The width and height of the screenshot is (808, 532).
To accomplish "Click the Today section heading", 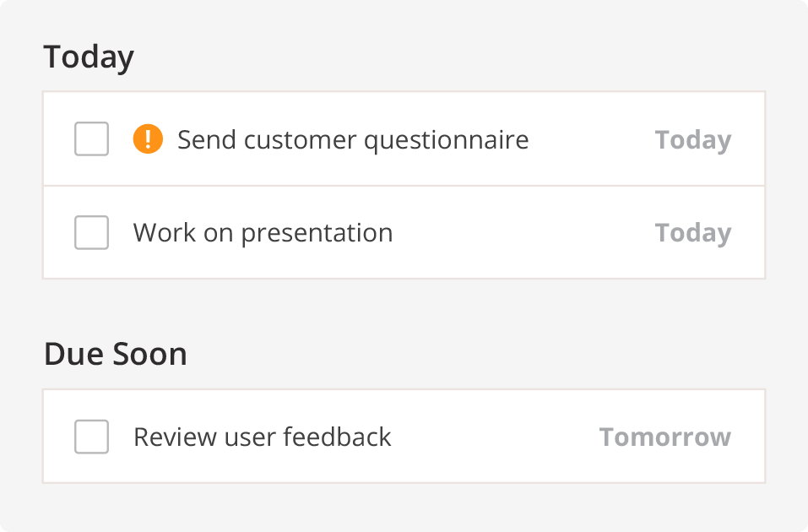I will click(x=89, y=57).
